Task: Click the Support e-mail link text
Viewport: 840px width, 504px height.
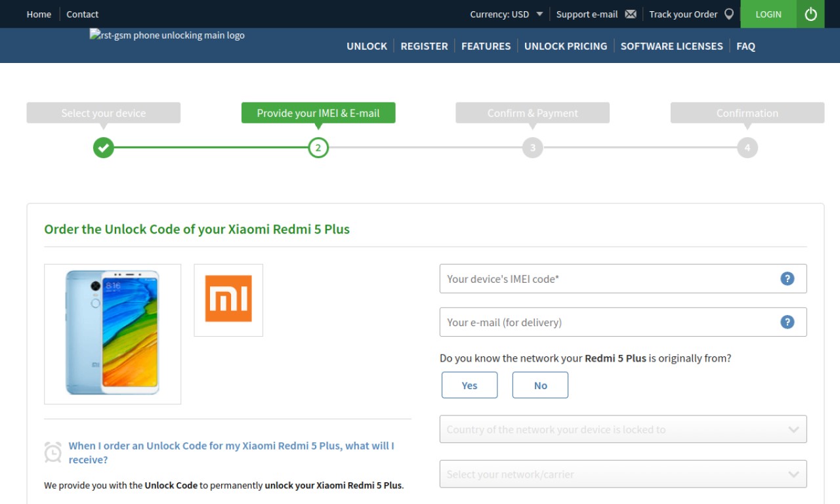Action: [x=587, y=14]
